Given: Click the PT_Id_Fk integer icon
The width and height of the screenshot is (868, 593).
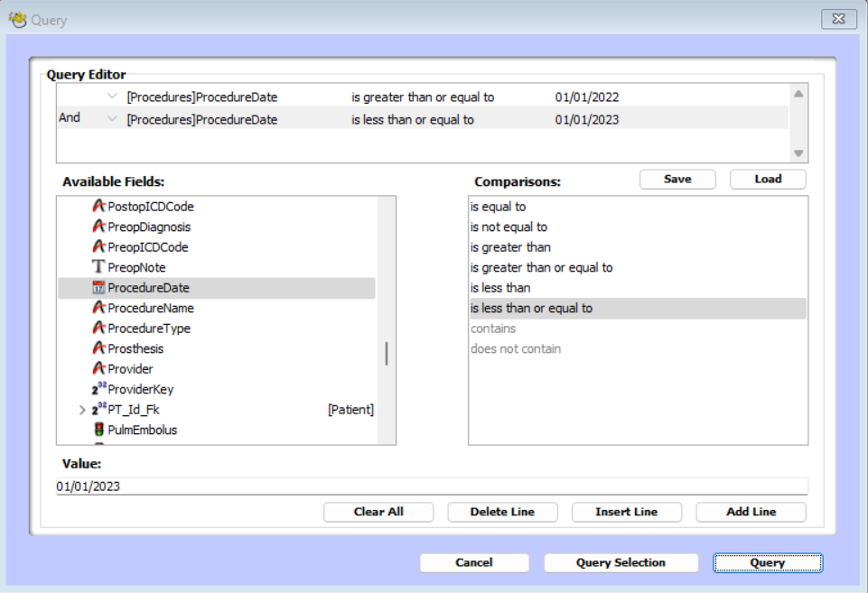Looking at the screenshot, I should 98,410.
